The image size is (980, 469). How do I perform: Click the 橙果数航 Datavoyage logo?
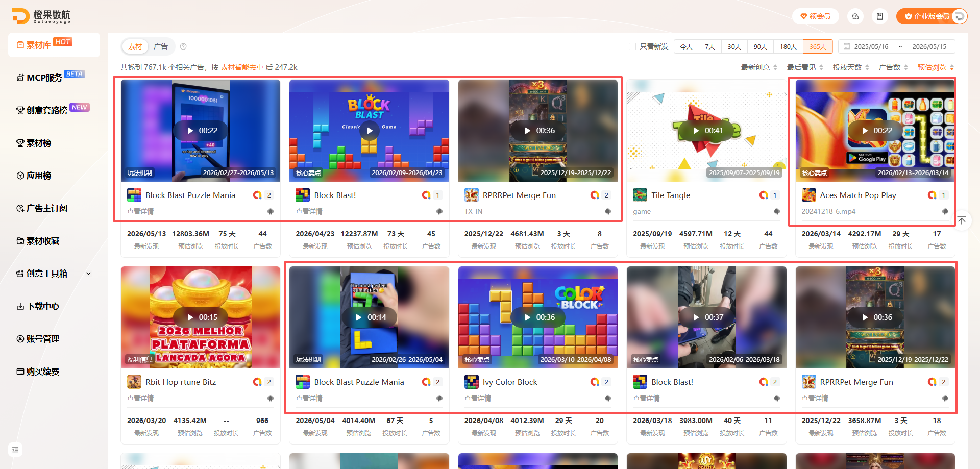pos(42,16)
